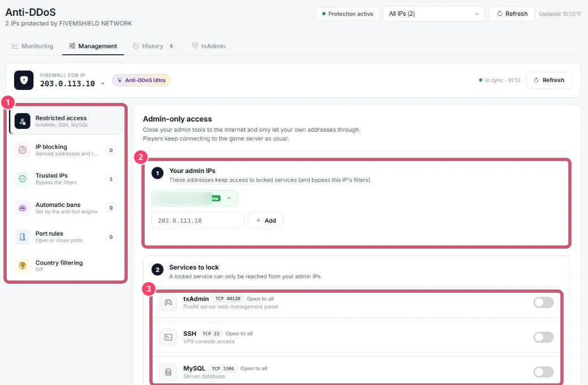
Task: Click the SSH terminal icon
Action: pos(168,337)
